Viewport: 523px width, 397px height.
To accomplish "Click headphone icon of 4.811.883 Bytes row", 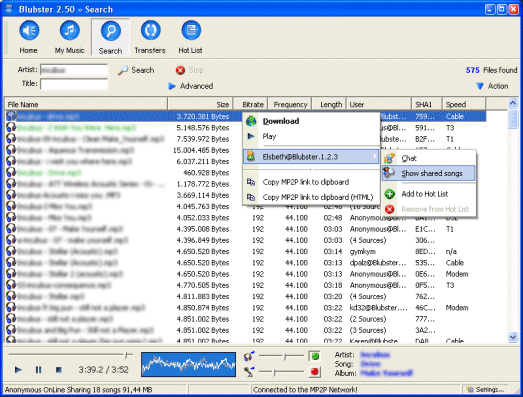I will click(x=11, y=296).
